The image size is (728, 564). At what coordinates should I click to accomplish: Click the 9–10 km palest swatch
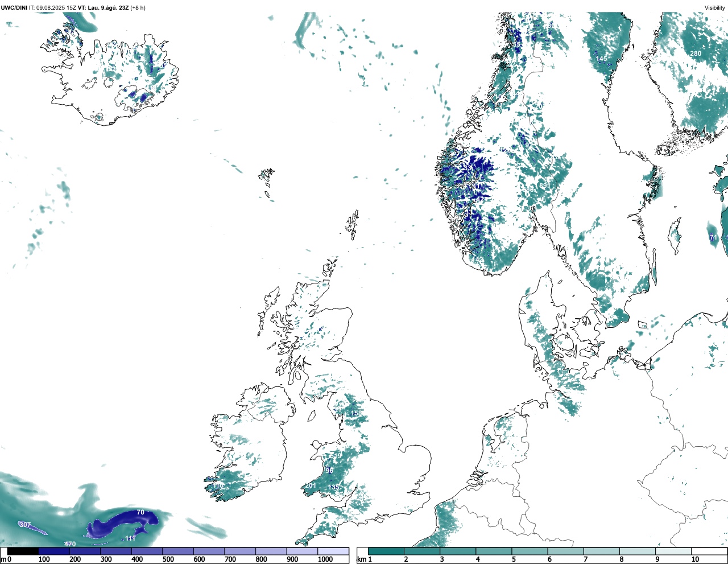674,551
